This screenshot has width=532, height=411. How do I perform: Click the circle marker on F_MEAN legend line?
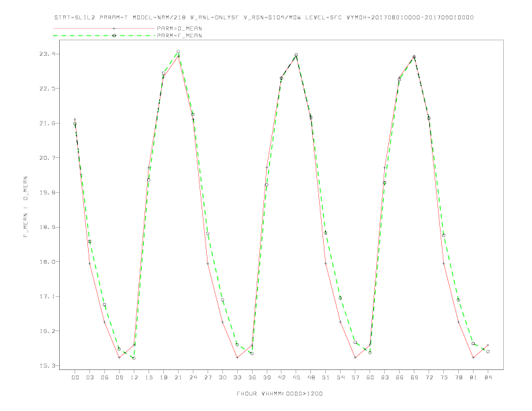tap(114, 36)
